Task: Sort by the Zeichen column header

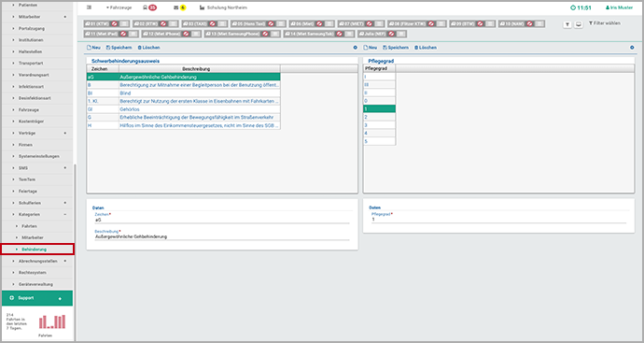Action: pos(103,69)
